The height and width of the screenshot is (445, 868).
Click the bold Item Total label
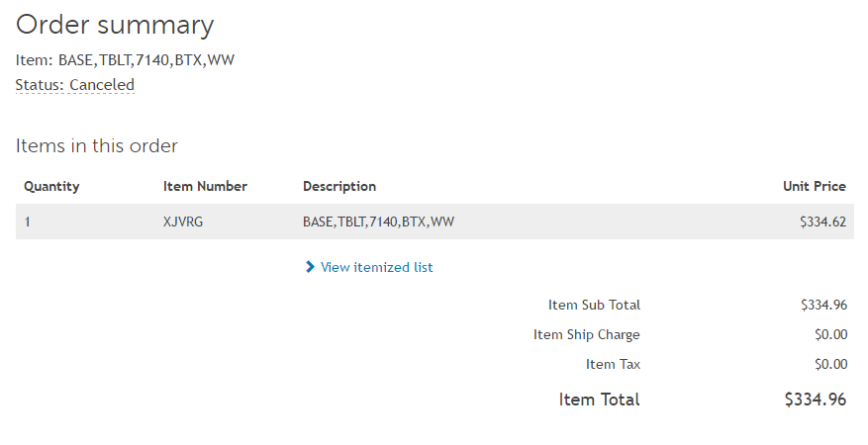[x=599, y=400]
